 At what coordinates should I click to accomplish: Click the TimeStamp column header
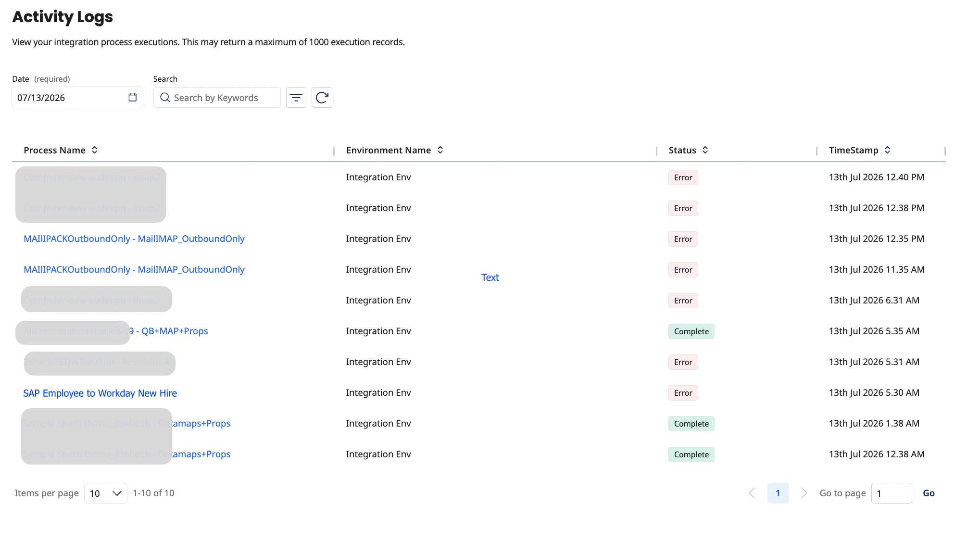point(854,150)
